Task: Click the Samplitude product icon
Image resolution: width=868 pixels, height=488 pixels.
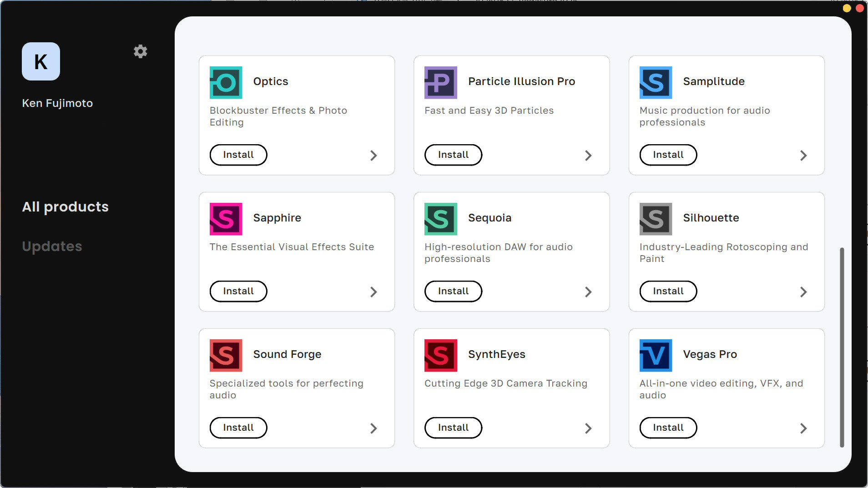Action: [656, 83]
